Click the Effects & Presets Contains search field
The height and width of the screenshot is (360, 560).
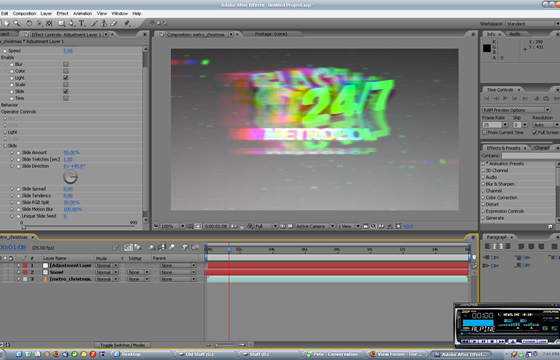[x=530, y=156]
